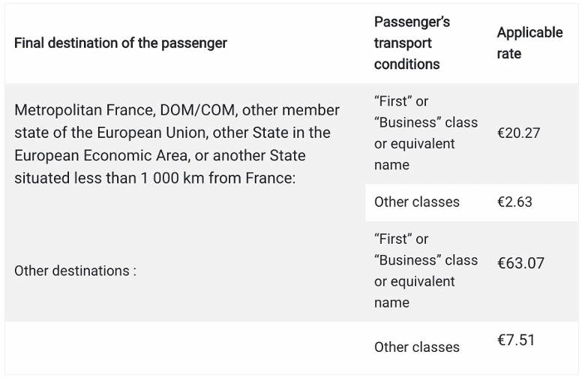Select the Metropolitan France destination cell
The width and height of the screenshot is (588, 381).
click(x=177, y=145)
